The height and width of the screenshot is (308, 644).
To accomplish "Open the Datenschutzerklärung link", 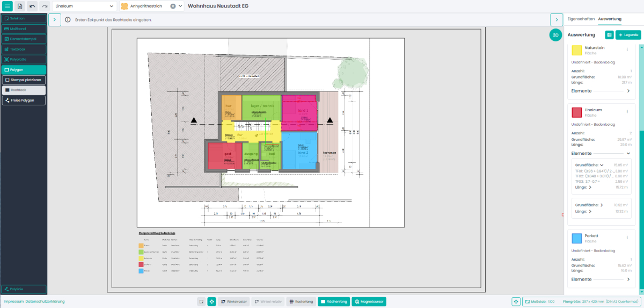I will (45, 302).
